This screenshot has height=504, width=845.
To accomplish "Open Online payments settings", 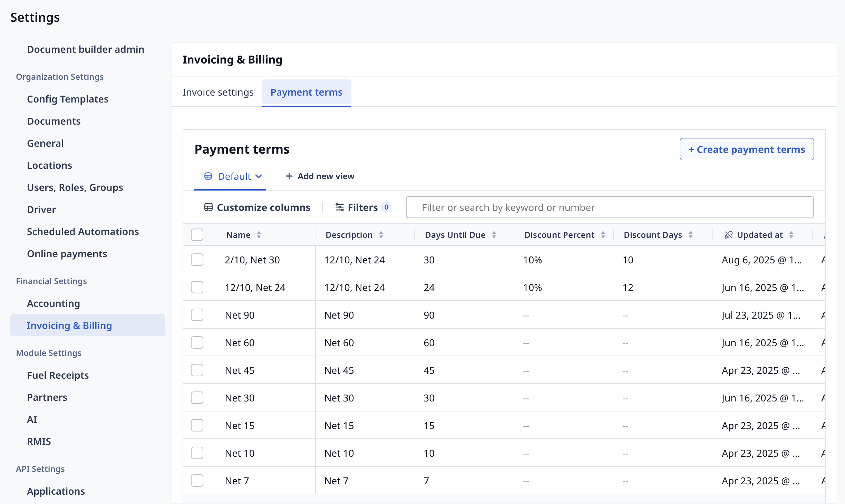I will pos(67,254).
